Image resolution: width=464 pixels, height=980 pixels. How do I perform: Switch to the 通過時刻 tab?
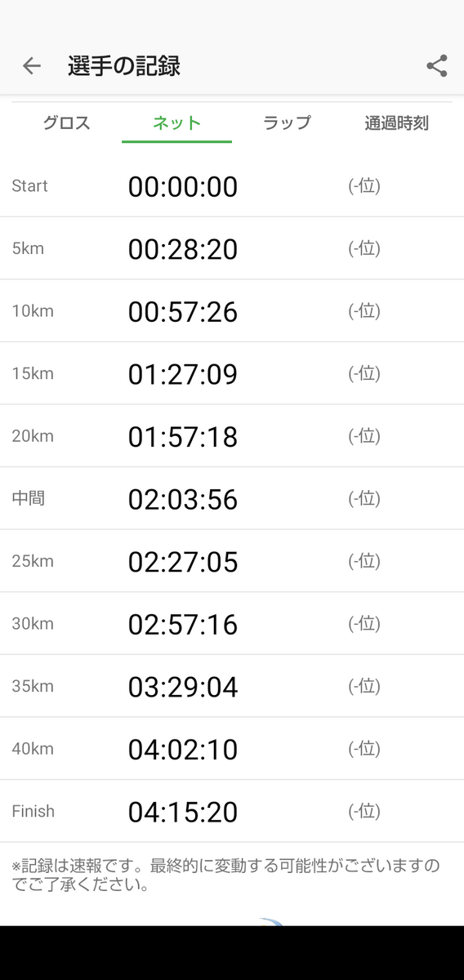tap(397, 123)
